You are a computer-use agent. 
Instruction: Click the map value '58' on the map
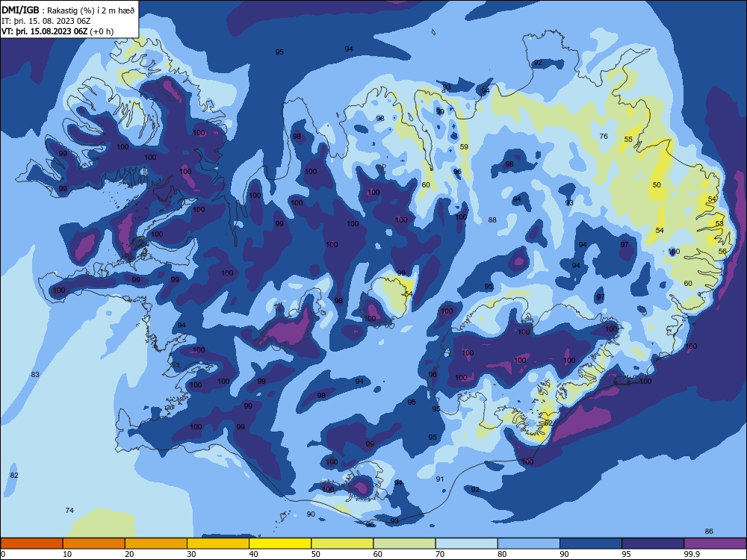(x=719, y=223)
